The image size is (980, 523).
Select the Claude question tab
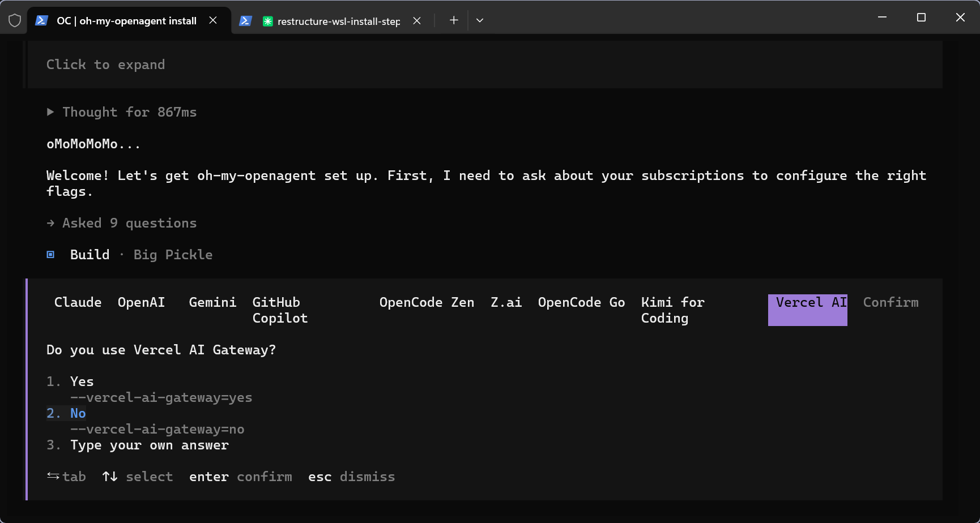pos(78,302)
